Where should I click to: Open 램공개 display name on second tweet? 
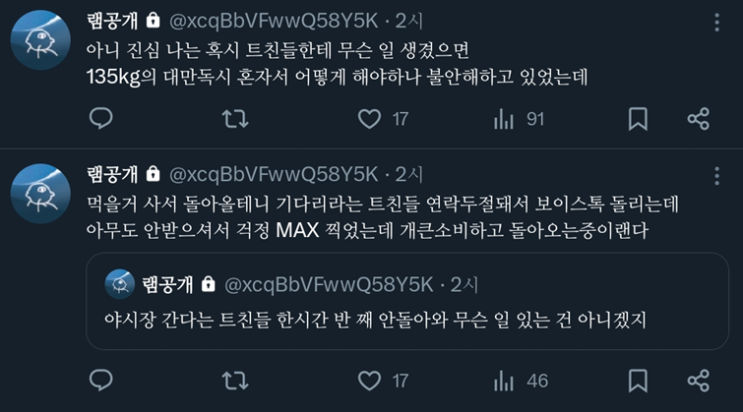coord(112,174)
